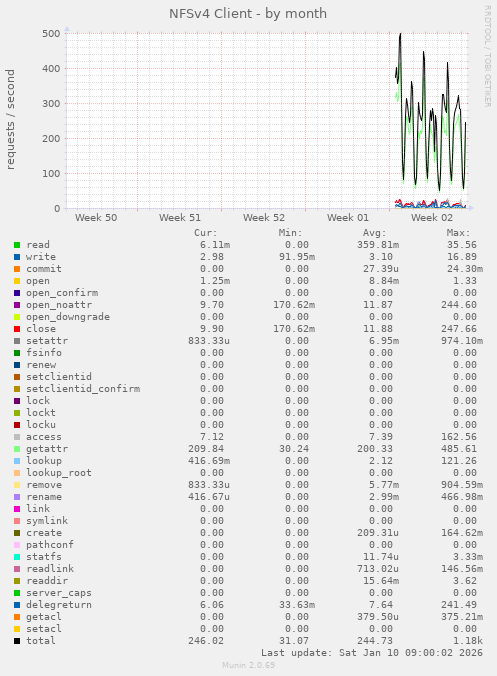
Task: Click the access max value 162.56
Action: (x=459, y=437)
